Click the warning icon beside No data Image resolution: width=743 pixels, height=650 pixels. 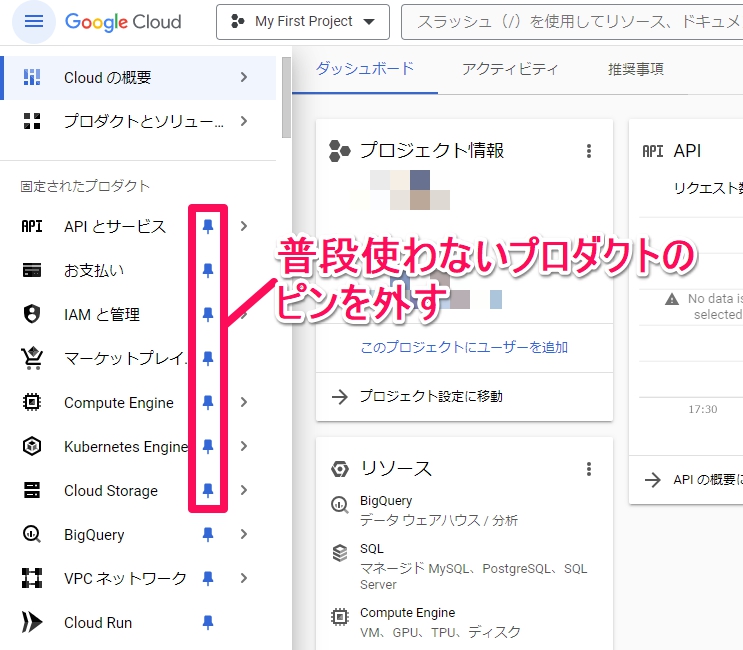click(x=672, y=299)
